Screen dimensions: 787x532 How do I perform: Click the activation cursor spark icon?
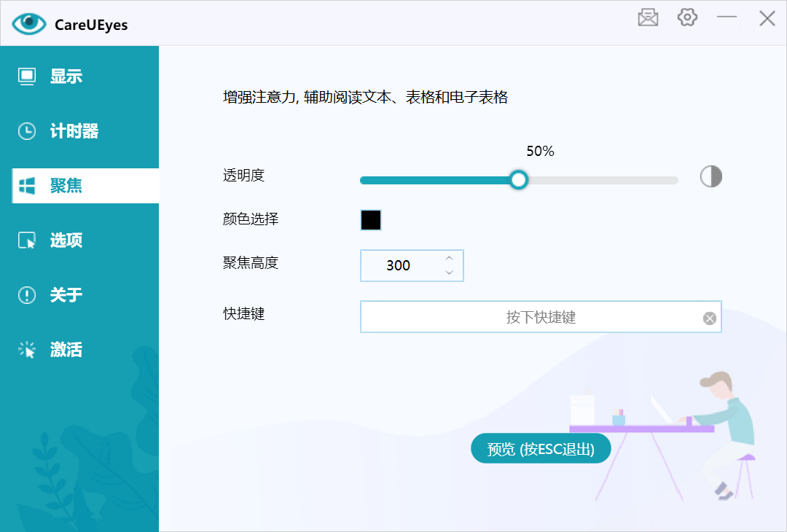[x=27, y=349]
